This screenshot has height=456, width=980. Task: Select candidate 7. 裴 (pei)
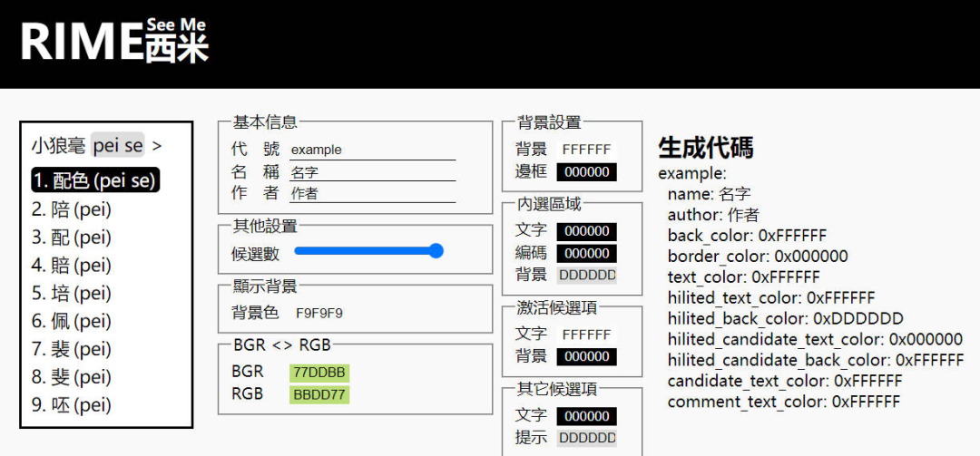[x=72, y=349]
